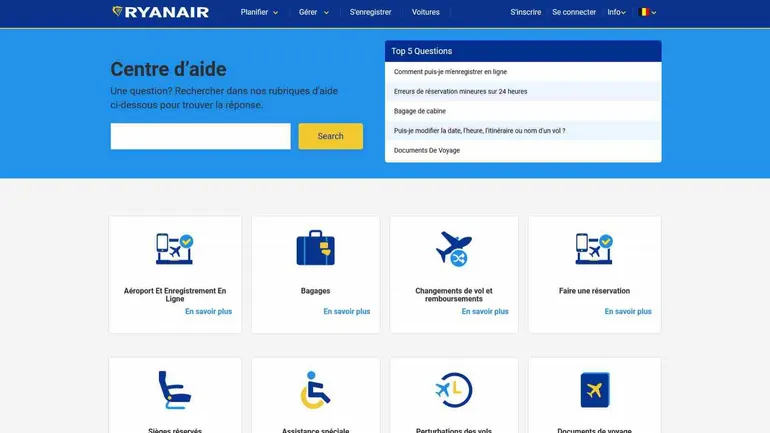Select the reserved seats seat icon

(x=175, y=390)
